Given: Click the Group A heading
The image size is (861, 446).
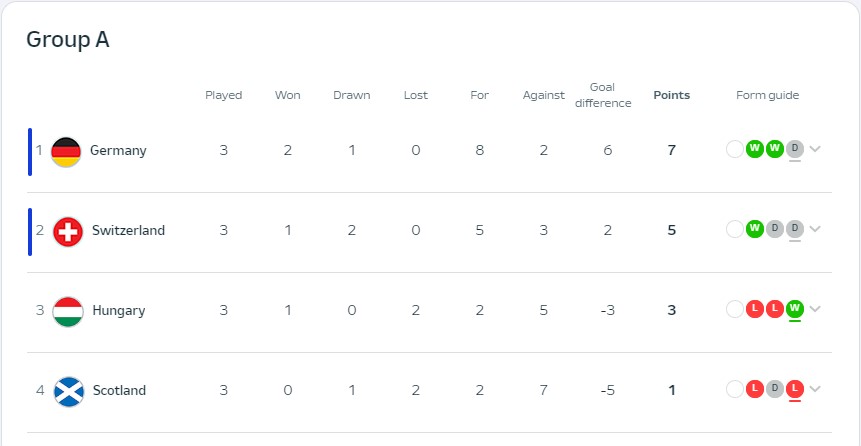Looking at the screenshot, I should tap(67, 40).
